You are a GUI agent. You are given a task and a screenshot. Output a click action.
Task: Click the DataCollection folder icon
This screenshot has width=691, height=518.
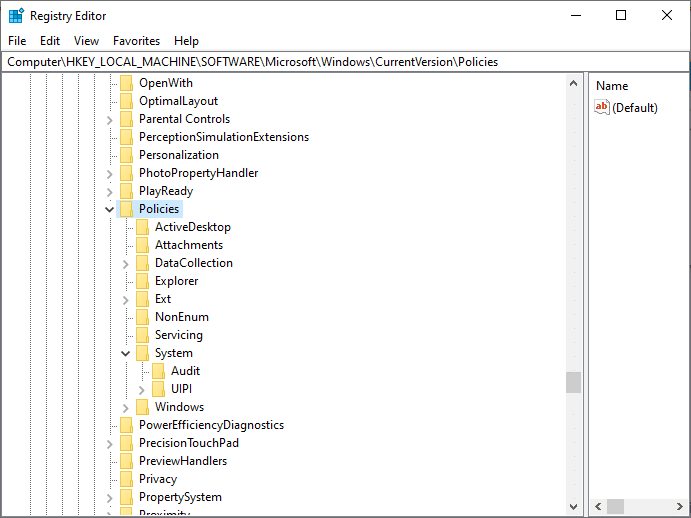point(142,263)
